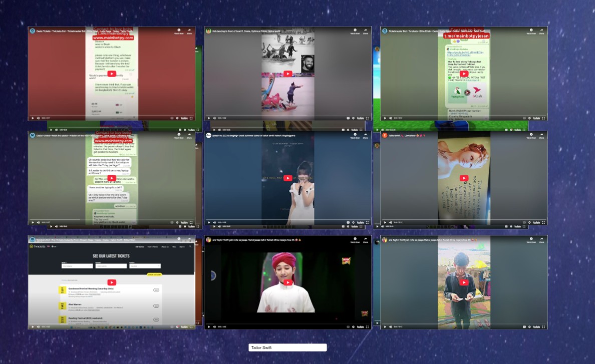Play the t.me/mainbotpyjesan bKash video
Viewport: 595px width, 364px height.
click(464, 74)
